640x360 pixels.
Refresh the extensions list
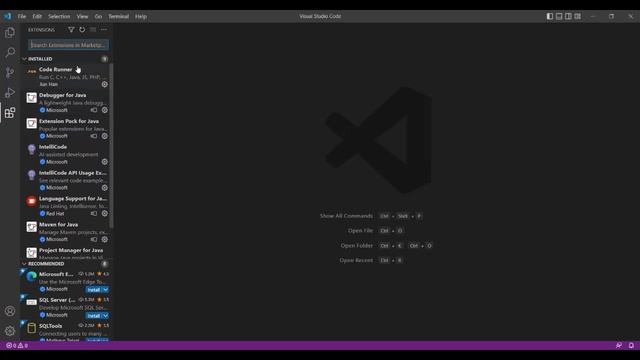[82, 30]
